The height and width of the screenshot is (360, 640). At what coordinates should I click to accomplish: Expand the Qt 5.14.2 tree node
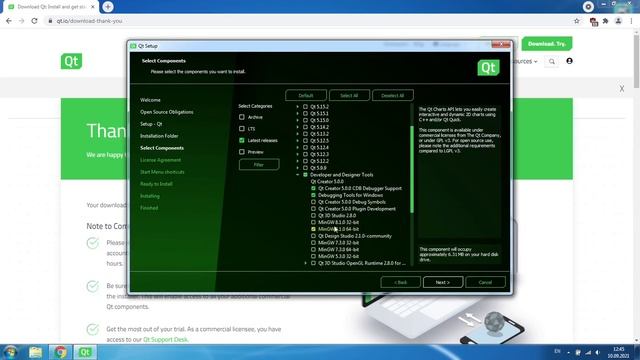[x=298, y=127]
